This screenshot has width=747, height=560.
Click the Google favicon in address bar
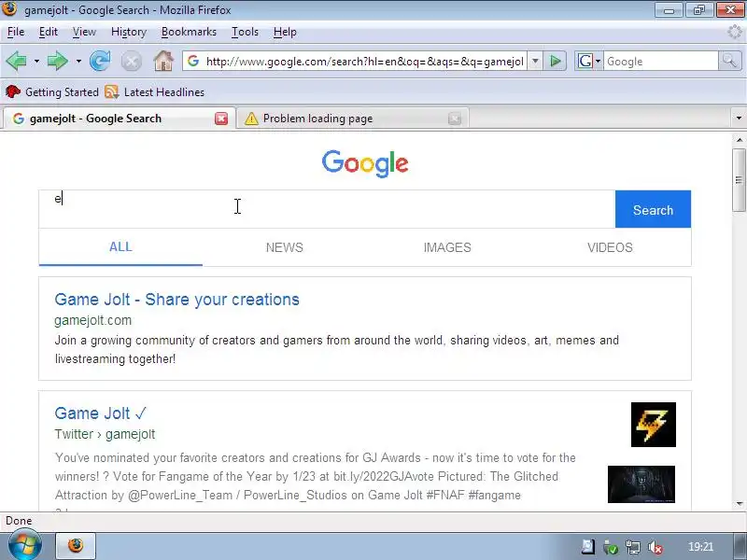coord(193,61)
